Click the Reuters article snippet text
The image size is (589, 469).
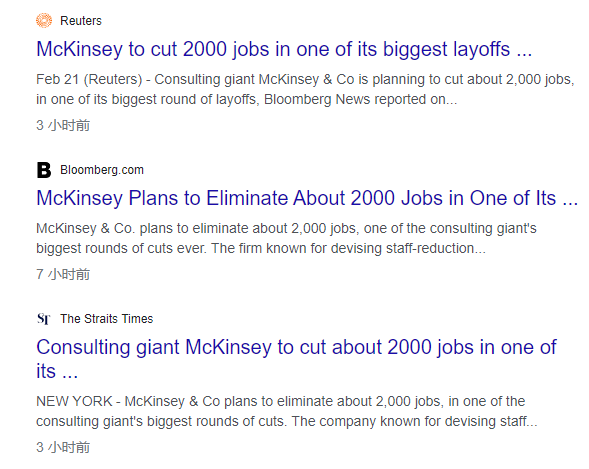click(305, 89)
